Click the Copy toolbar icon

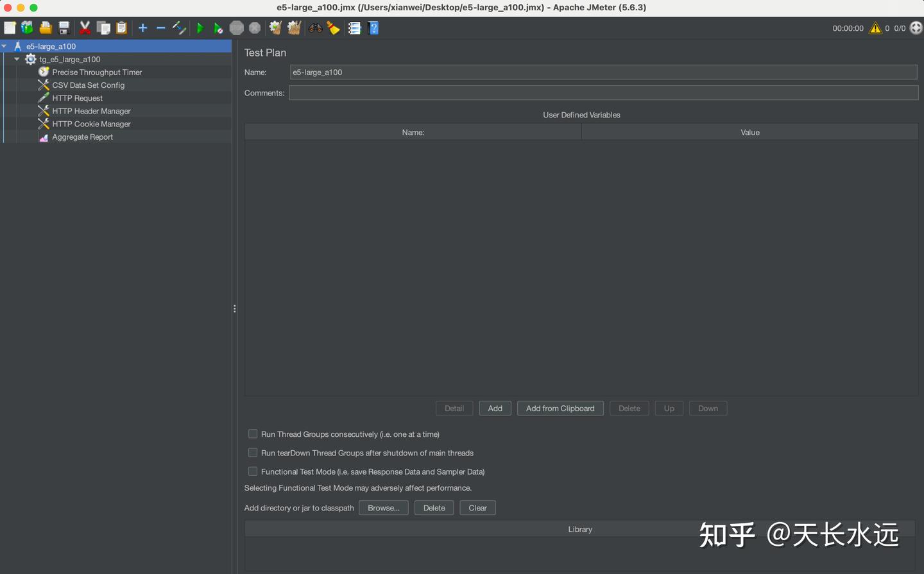[x=103, y=28]
